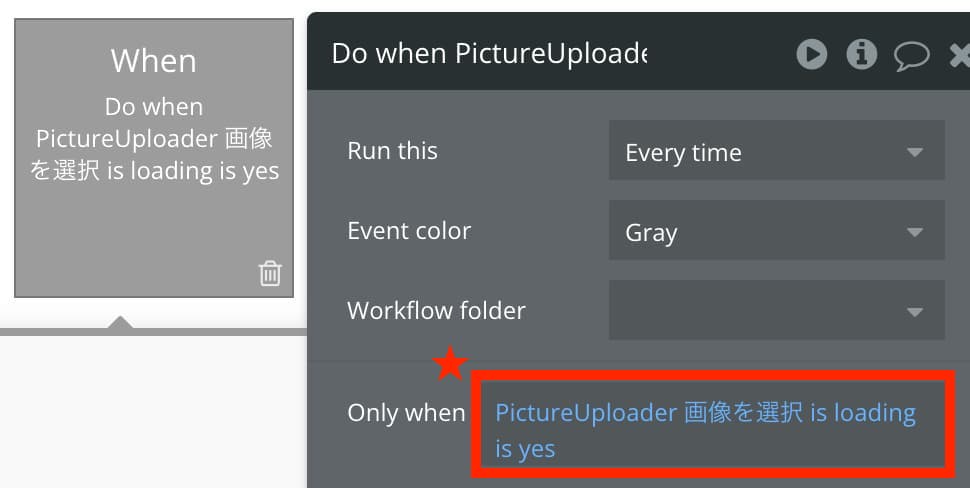Open the Event color dropdown

click(776, 230)
